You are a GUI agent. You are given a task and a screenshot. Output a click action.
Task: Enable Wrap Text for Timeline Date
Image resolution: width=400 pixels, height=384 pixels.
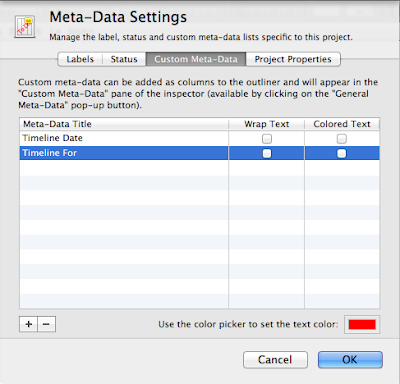pyautogui.click(x=267, y=138)
